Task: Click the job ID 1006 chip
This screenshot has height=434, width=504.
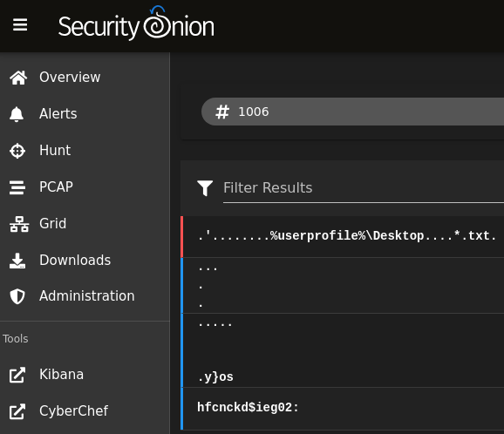Action: (352, 112)
